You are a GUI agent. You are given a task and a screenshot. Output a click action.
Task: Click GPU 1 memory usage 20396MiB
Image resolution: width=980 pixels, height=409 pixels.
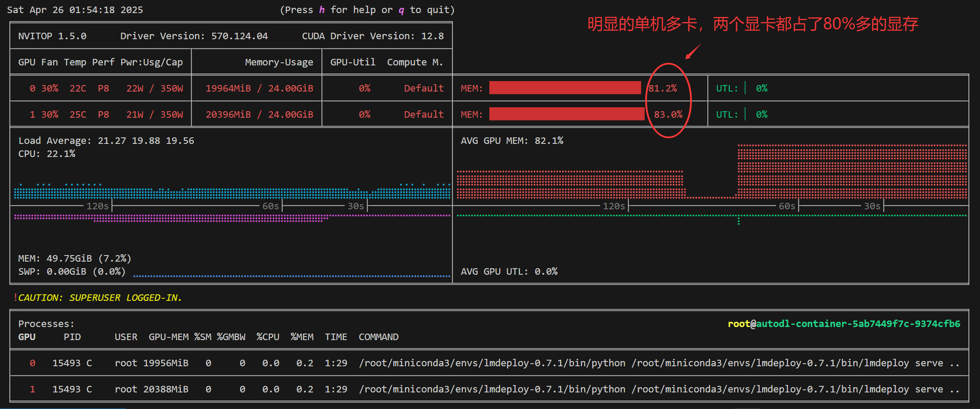pyautogui.click(x=228, y=114)
